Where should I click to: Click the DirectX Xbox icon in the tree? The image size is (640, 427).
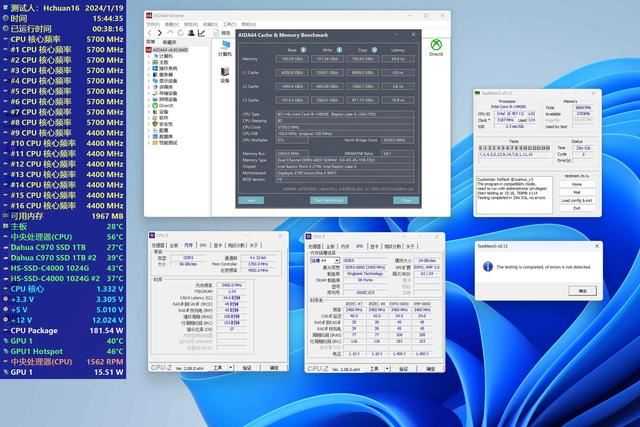pyautogui.click(x=156, y=105)
